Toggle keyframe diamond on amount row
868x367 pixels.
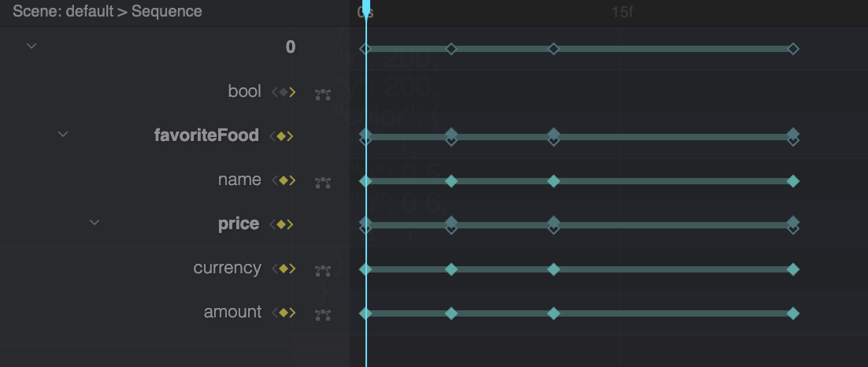(x=283, y=313)
